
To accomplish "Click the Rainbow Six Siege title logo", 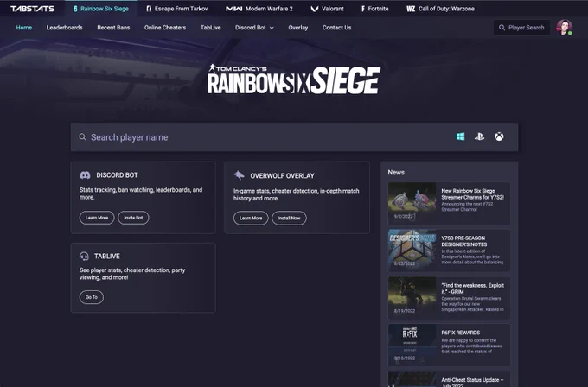I will click(x=294, y=79).
